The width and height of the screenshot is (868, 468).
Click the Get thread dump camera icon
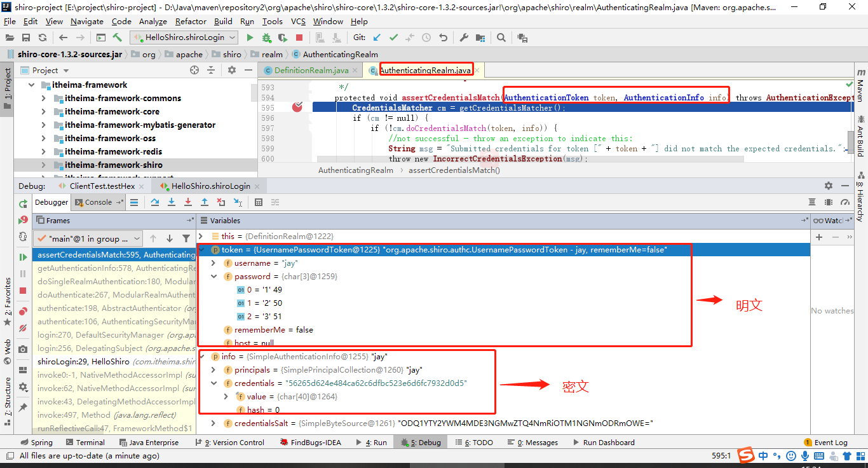click(x=24, y=349)
